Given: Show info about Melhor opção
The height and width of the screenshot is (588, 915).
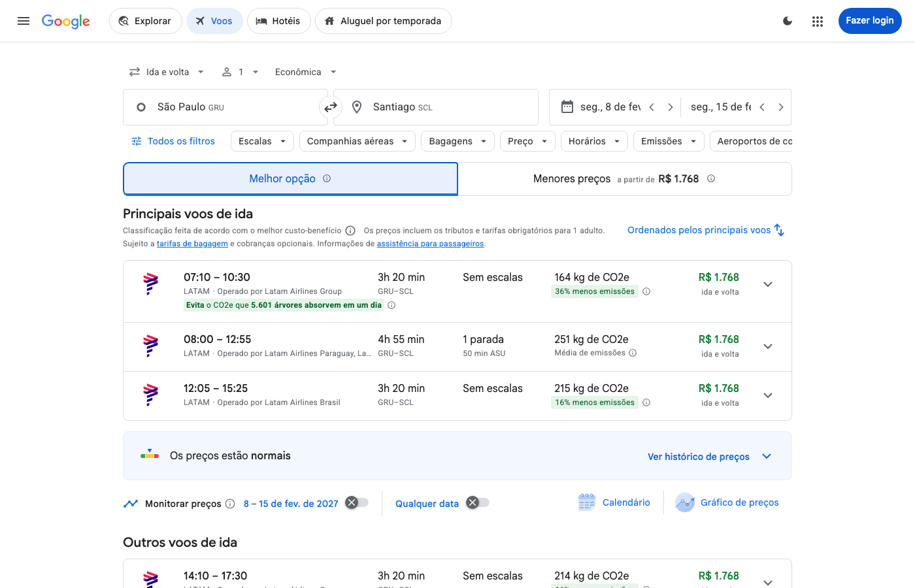Looking at the screenshot, I should coord(327,178).
